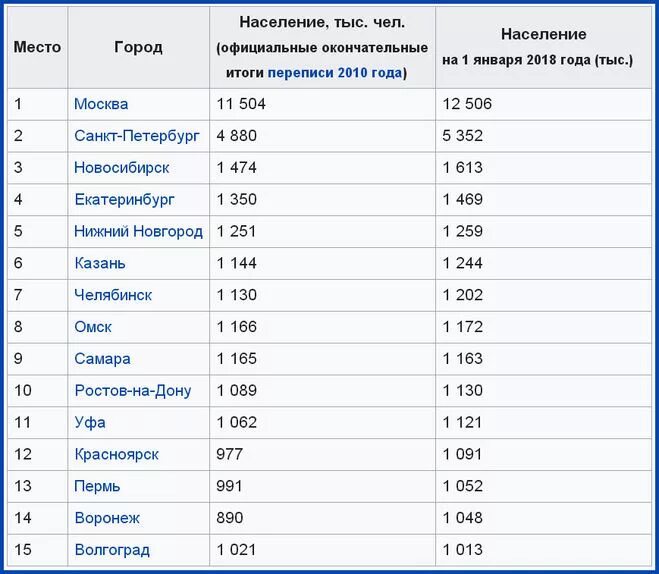Image resolution: width=659 pixels, height=574 pixels.
Task: Open the Уфа link
Action: pos(90,423)
